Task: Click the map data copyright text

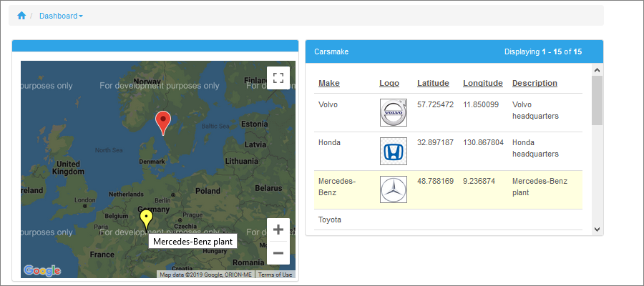Action: (206, 275)
